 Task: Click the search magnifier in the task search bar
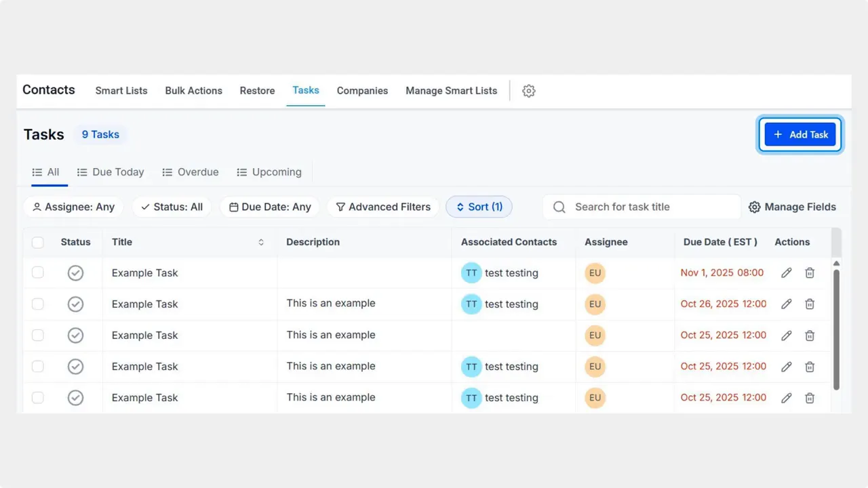coord(559,207)
